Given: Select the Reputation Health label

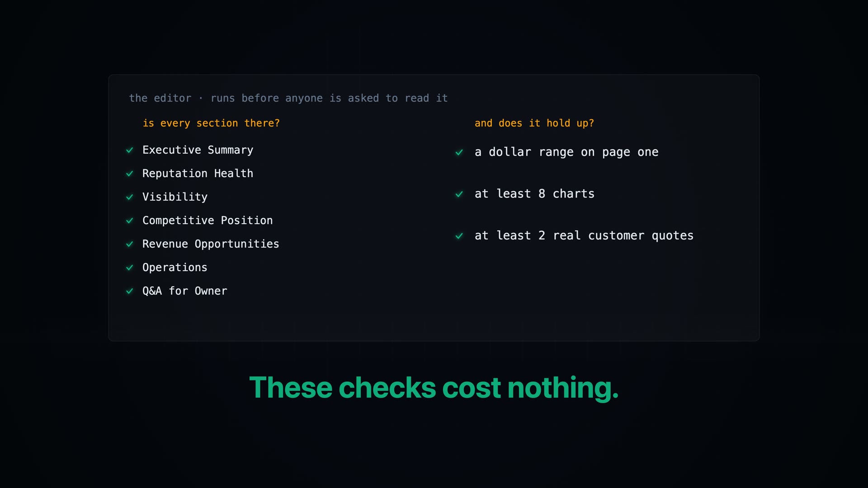Looking at the screenshot, I should point(198,174).
